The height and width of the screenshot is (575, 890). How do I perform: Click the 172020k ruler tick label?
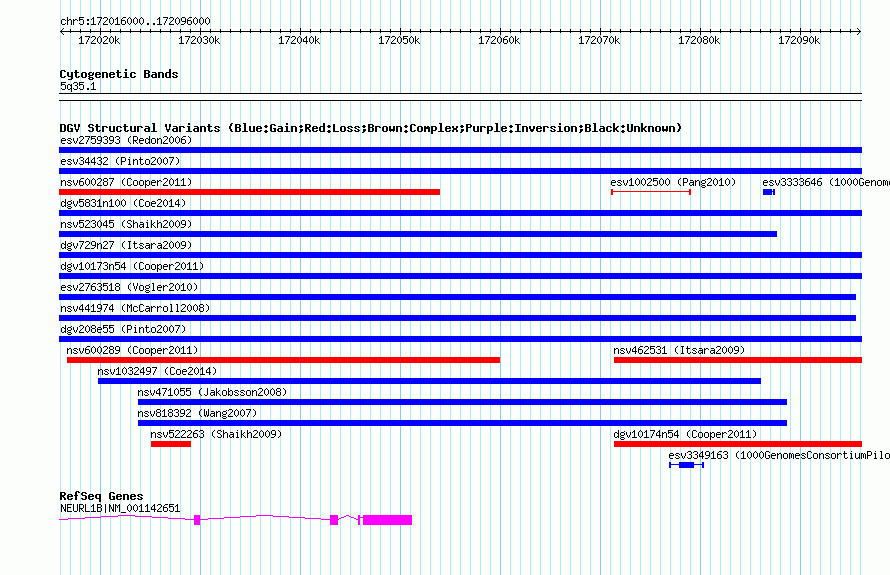tap(99, 41)
